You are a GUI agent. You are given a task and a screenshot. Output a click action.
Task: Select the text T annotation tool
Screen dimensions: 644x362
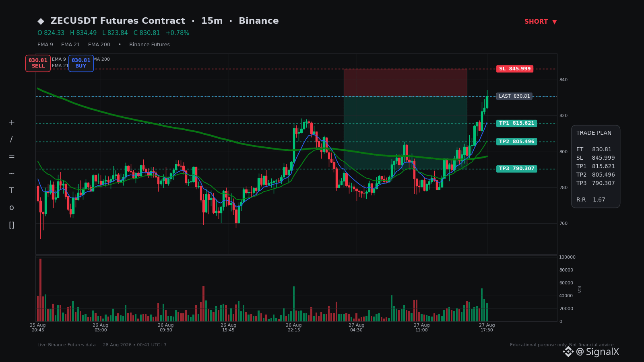tap(12, 191)
